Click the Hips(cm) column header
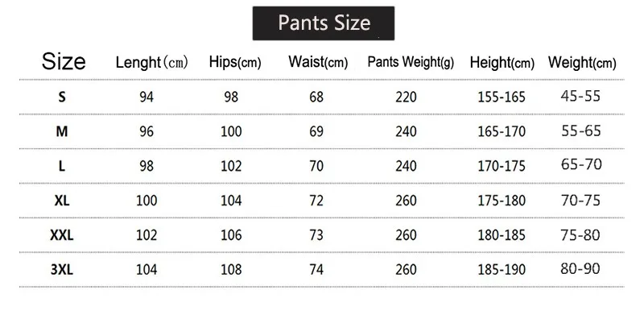This screenshot has height=319, width=644. (235, 62)
